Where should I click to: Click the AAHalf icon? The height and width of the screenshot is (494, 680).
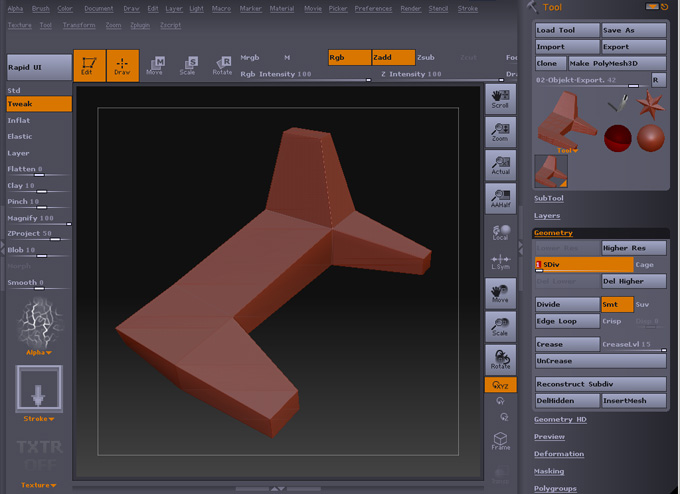click(500, 197)
